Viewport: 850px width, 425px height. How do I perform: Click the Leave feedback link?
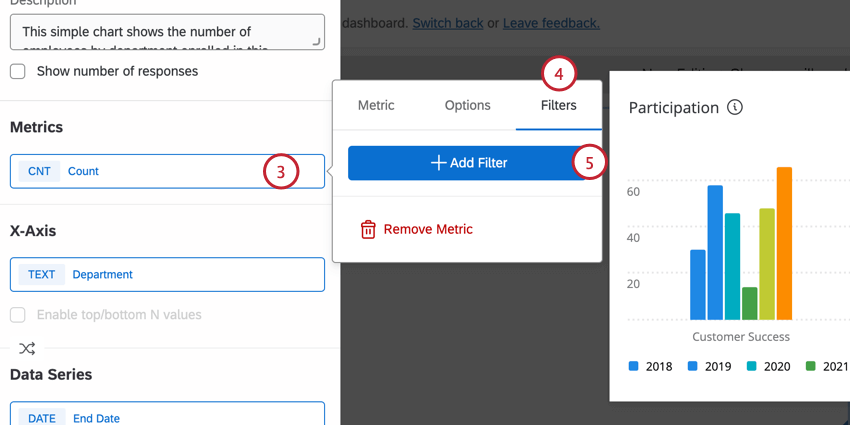click(551, 22)
